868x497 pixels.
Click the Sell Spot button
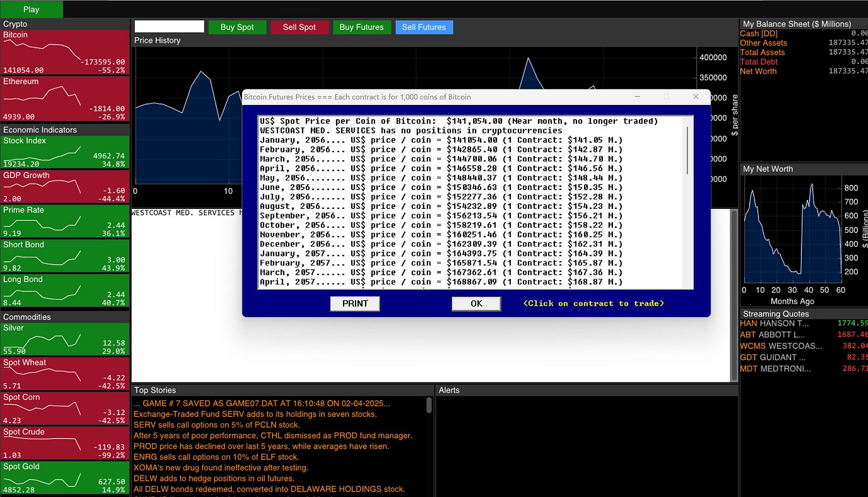[299, 27]
